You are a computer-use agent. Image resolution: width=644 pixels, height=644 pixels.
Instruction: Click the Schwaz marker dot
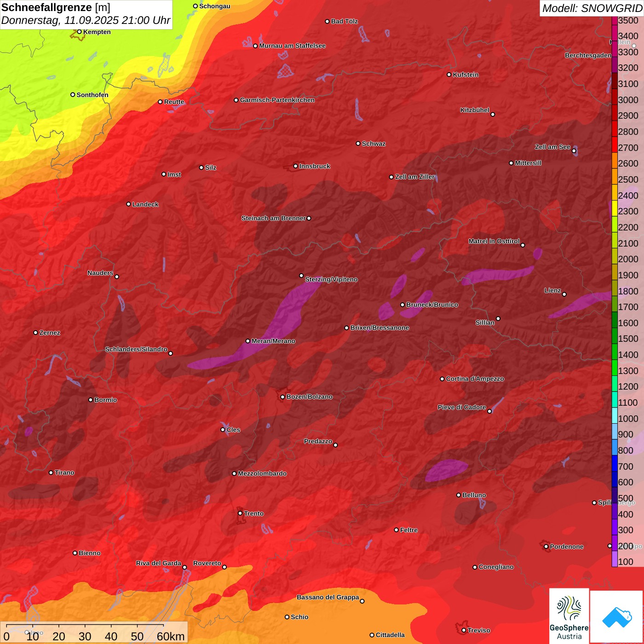pos(358,144)
